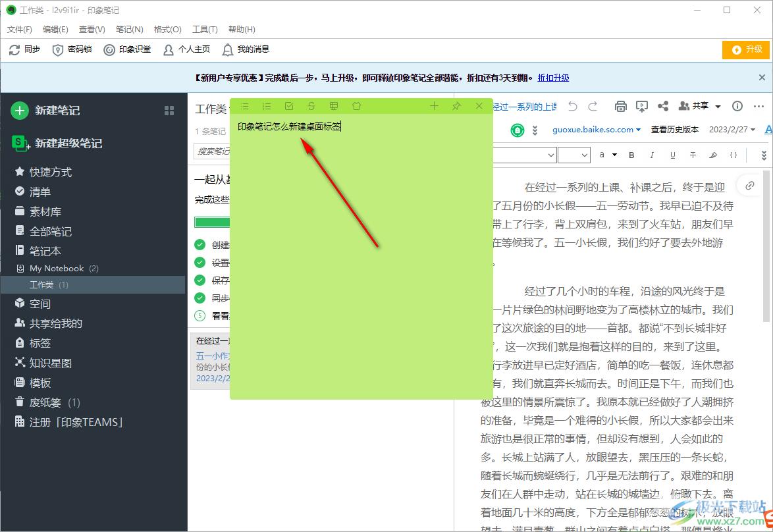Image resolution: width=773 pixels, height=532 pixels.
Task: Open the sticky note color theme icon
Action: coord(356,106)
